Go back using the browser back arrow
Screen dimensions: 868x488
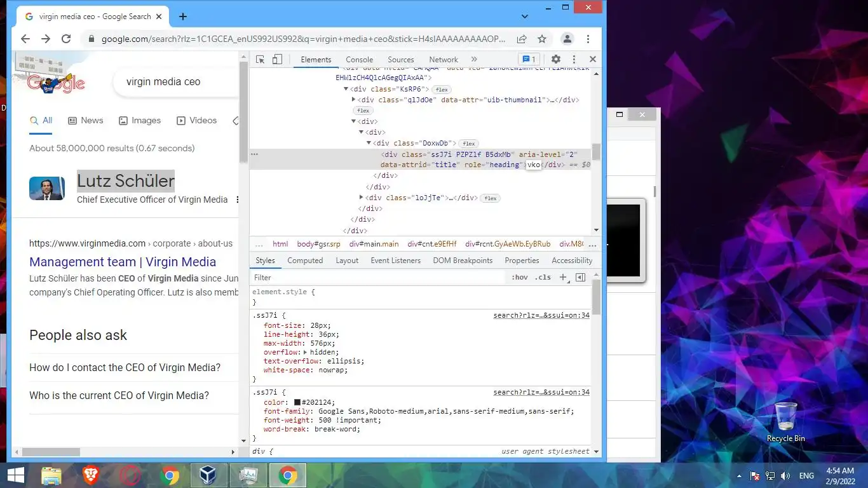(25, 39)
